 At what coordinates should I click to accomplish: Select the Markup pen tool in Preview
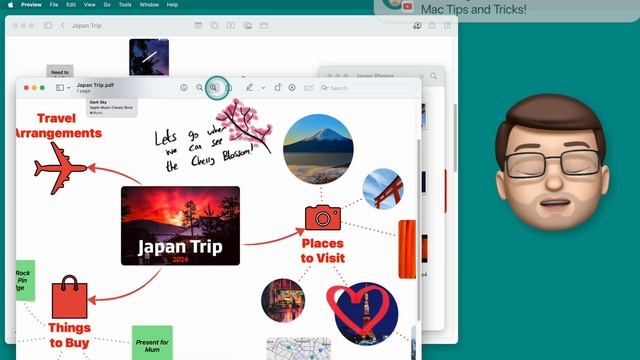[x=249, y=87]
